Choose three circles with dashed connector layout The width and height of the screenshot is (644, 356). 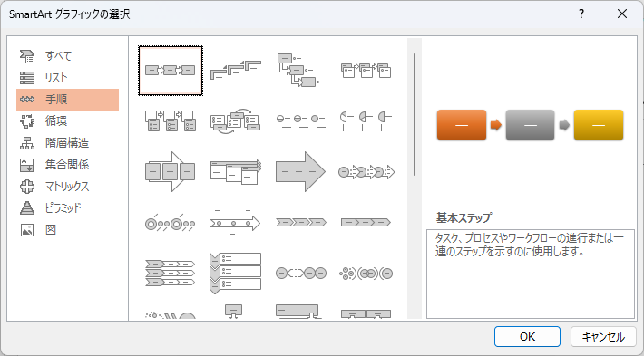(x=300, y=273)
